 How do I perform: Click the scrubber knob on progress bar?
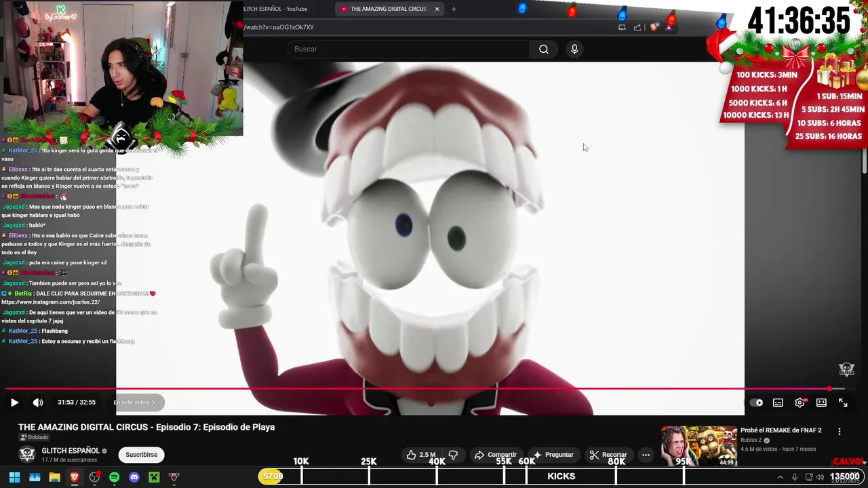[829, 389]
